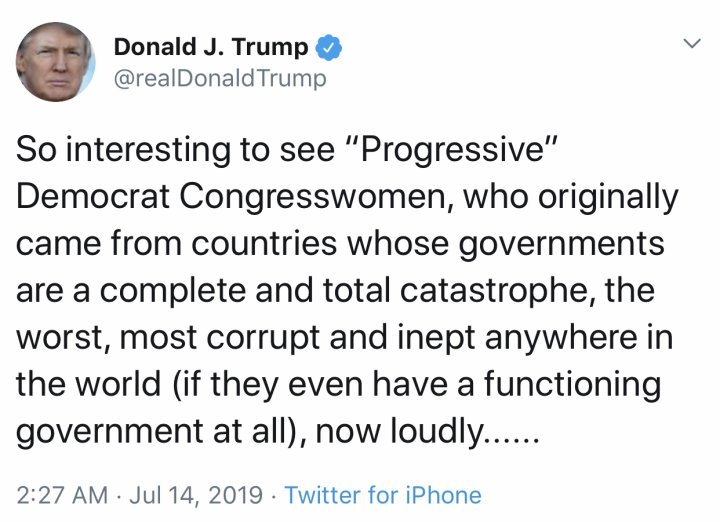Click the words "the world" in the tweet

[82, 385]
